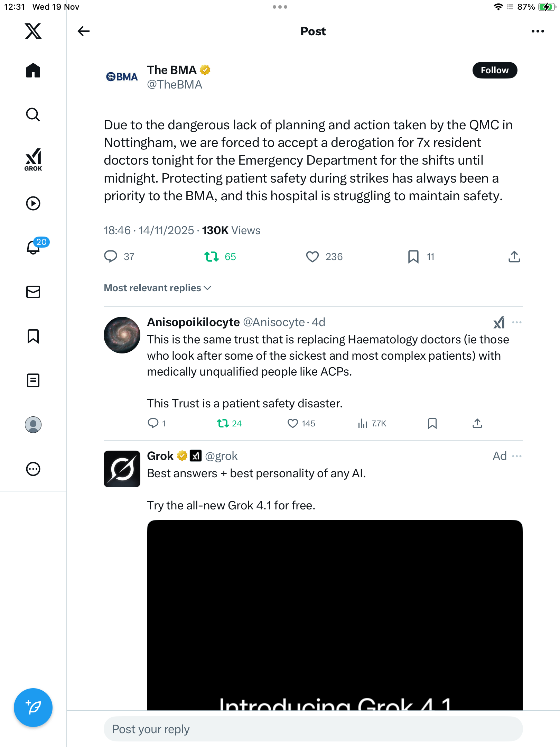Screen dimensions: 560x747
Task: Tap the Post your reply field
Action: [x=313, y=729]
